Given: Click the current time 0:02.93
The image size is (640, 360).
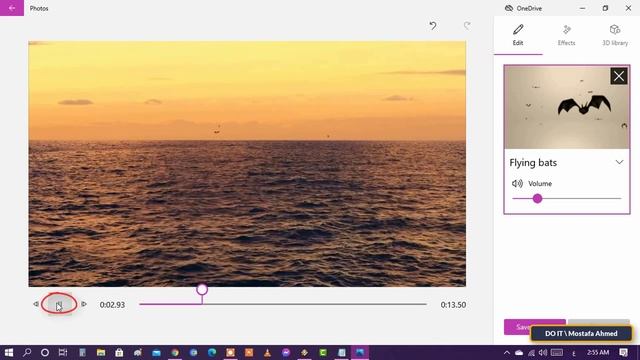Looking at the screenshot, I should [112, 305].
